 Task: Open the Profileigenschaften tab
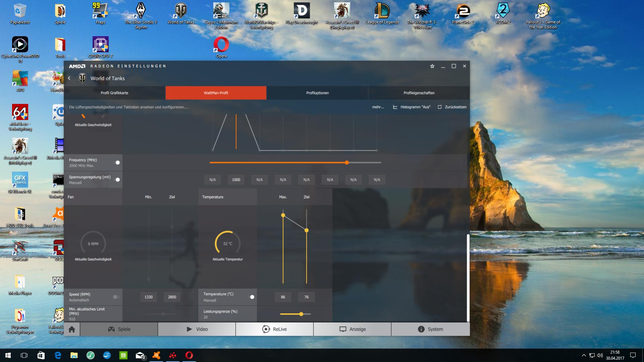coord(419,93)
